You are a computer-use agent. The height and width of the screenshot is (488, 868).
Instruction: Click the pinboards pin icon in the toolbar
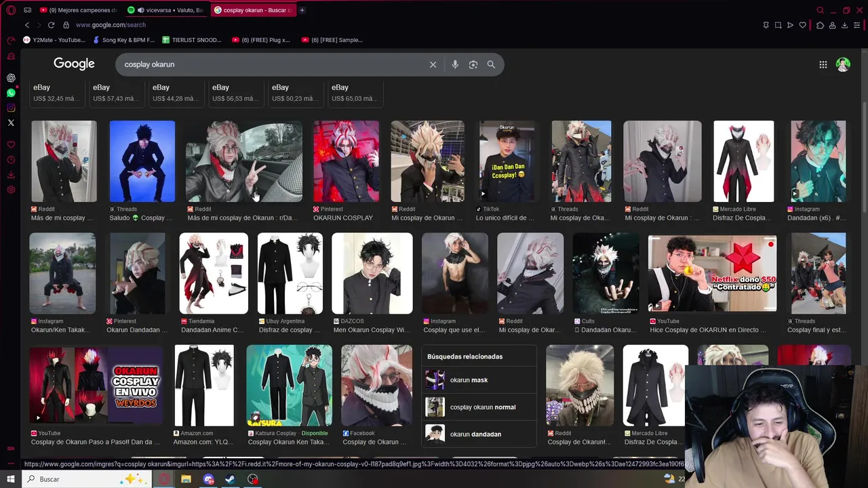click(766, 25)
